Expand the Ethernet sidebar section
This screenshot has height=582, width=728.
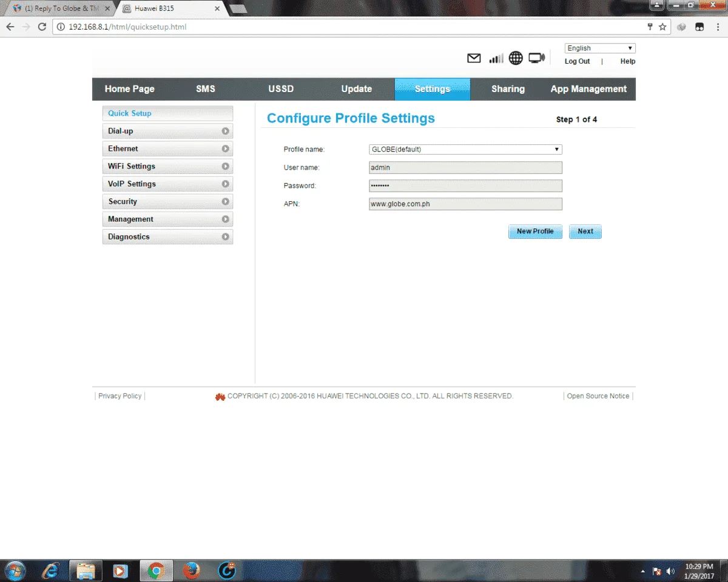tap(167, 149)
